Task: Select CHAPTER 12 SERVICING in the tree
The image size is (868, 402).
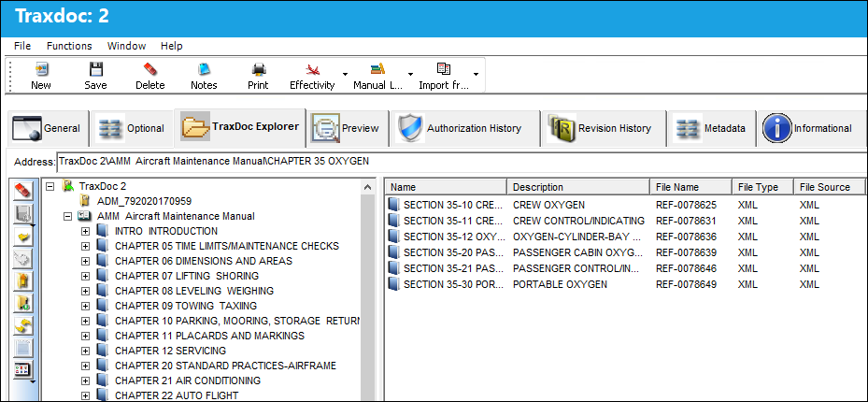Action: pos(170,352)
